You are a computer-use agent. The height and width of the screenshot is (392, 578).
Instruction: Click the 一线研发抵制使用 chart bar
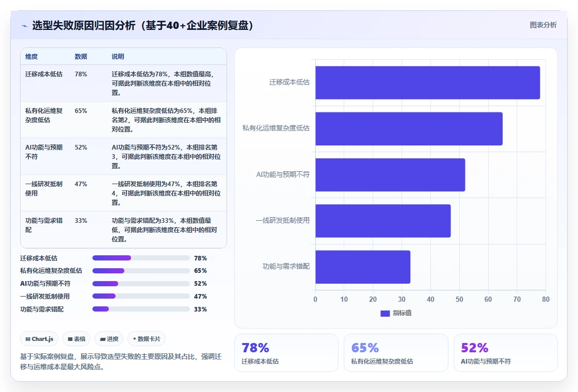pyautogui.click(x=383, y=221)
